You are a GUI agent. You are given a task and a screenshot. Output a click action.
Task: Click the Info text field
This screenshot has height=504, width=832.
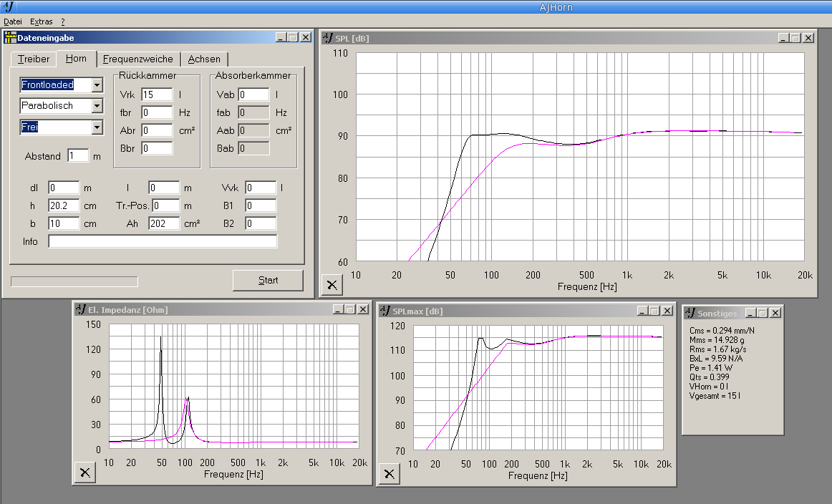click(163, 241)
